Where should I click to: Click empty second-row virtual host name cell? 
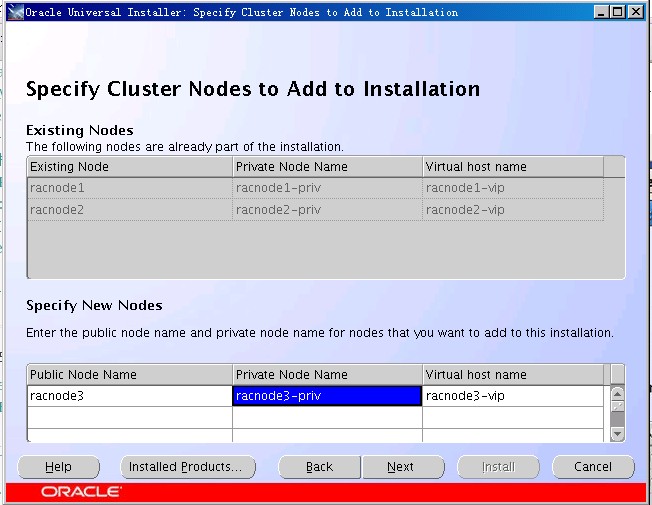(x=513, y=417)
